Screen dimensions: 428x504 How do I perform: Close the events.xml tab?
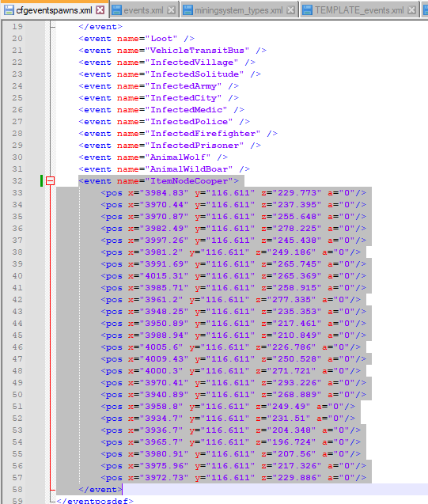pos(171,10)
